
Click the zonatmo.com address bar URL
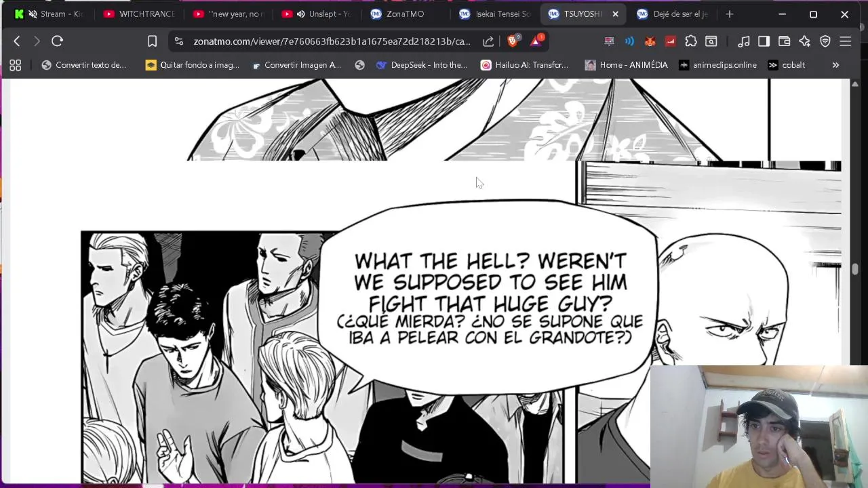(332, 41)
